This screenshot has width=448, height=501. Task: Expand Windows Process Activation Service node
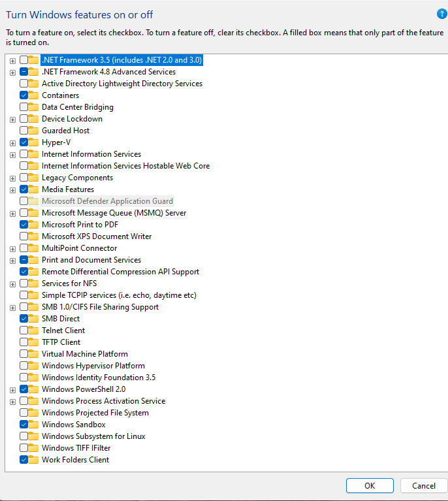12,402
